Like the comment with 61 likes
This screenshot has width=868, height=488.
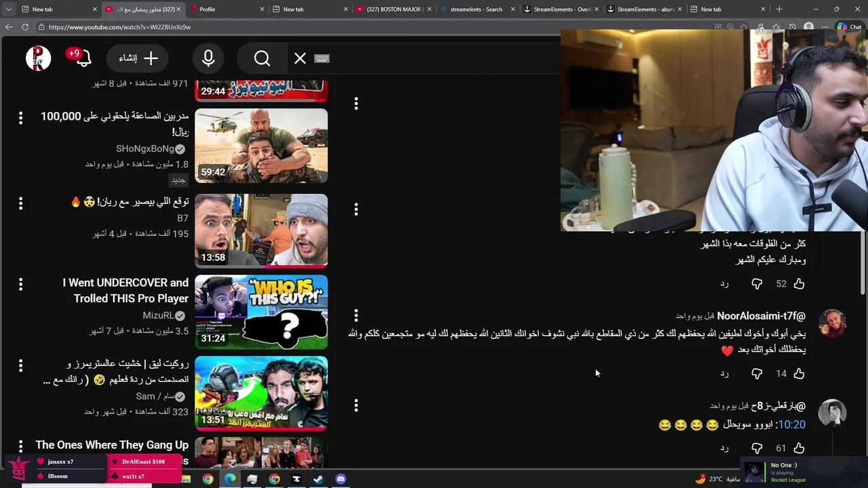pyautogui.click(x=799, y=448)
